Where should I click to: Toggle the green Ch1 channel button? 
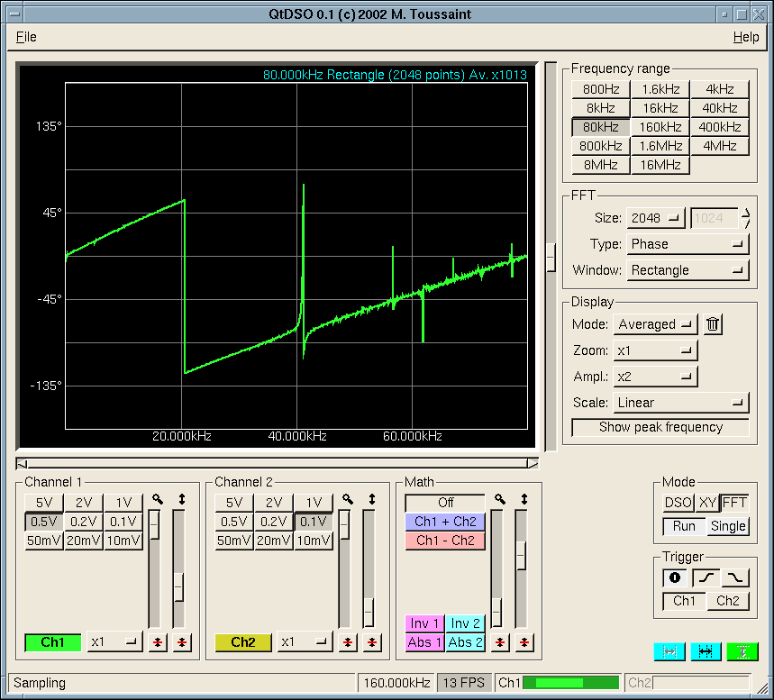[52, 641]
